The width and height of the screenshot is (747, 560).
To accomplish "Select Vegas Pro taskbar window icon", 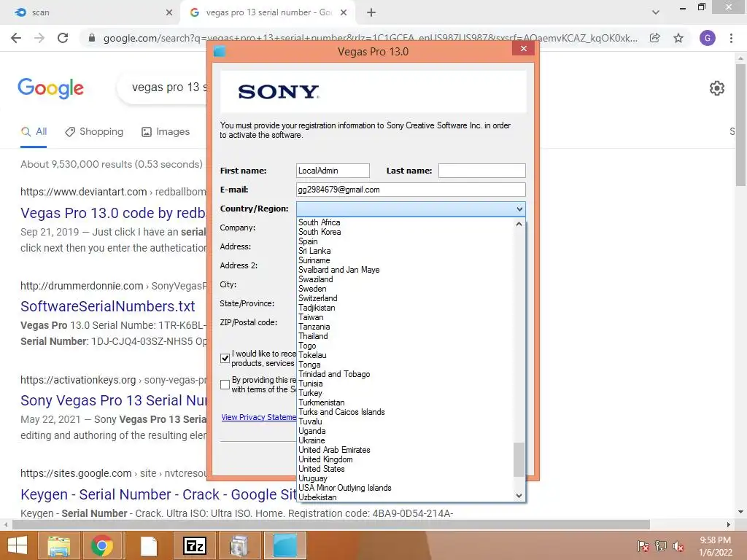I will [285, 545].
